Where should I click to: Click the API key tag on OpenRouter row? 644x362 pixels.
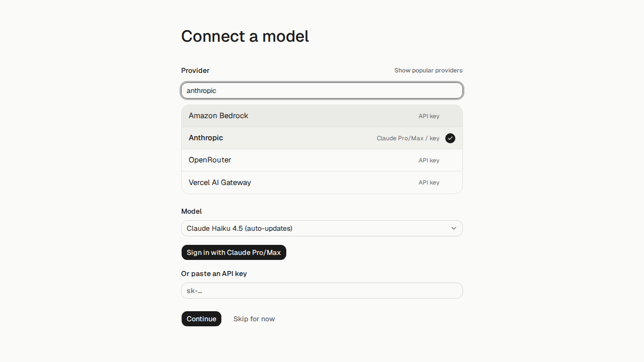point(429,160)
